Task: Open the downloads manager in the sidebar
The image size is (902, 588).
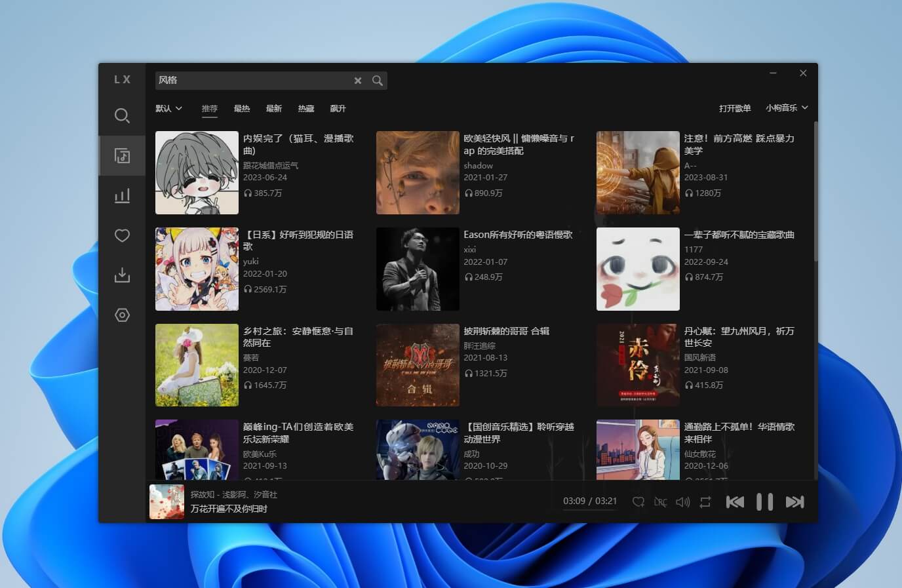Action: (x=122, y=275)
